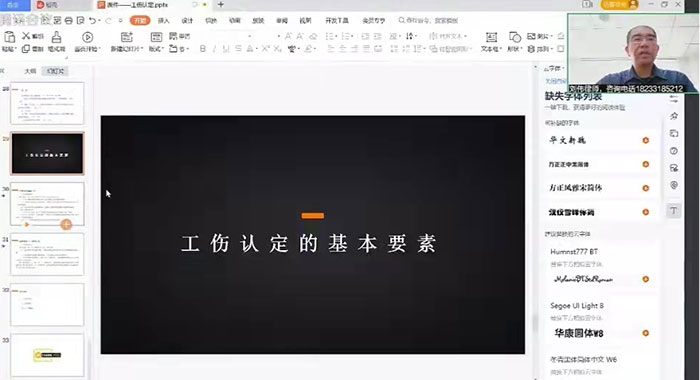Click the 缺失字体列表 panel heading
This screenshot has width=700, height=380.
[x=573, y=96]
